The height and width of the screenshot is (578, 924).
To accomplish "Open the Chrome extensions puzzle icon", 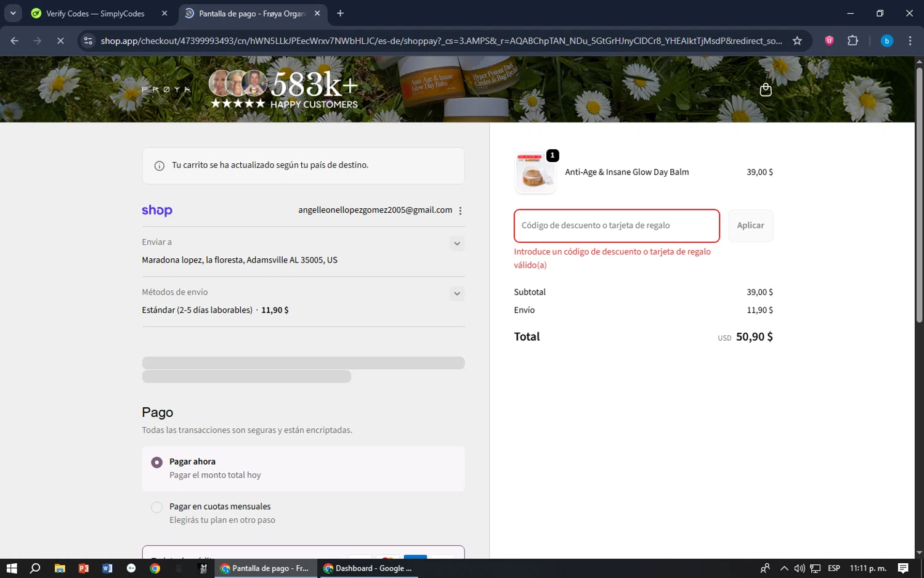I will (853, 41).
